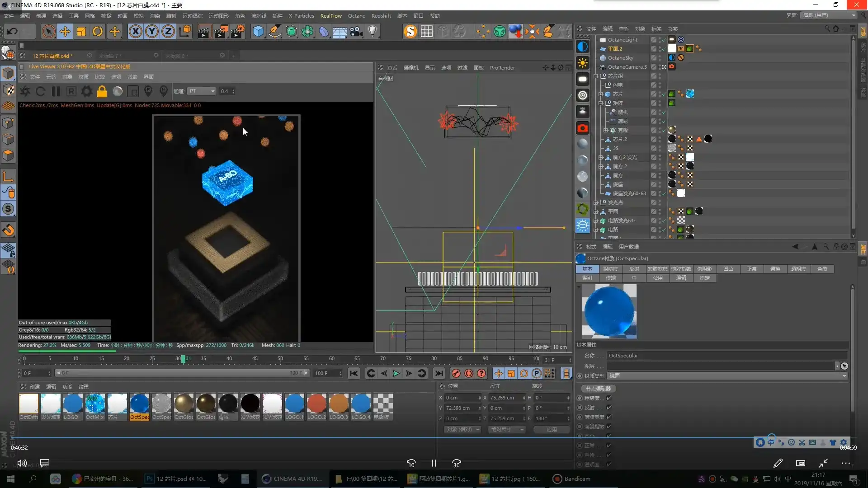Select the Scale tool in the top toolbar

click(81, 31)
